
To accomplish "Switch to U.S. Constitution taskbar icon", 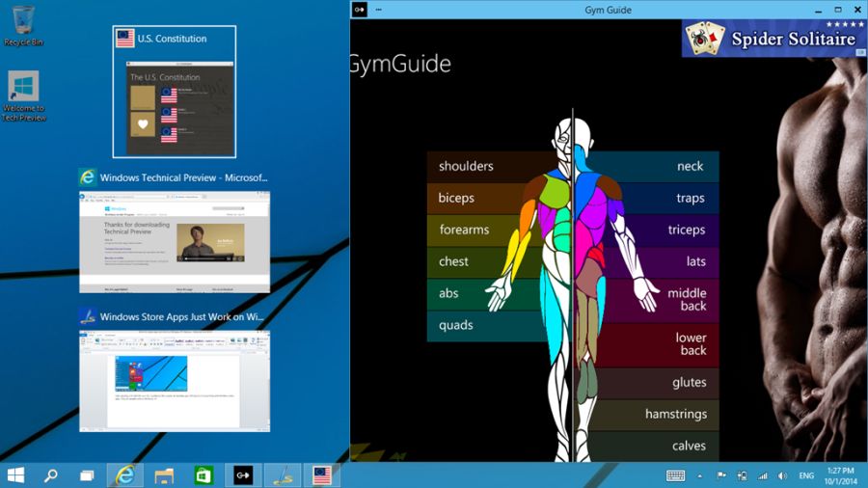I will coord(322,475).
